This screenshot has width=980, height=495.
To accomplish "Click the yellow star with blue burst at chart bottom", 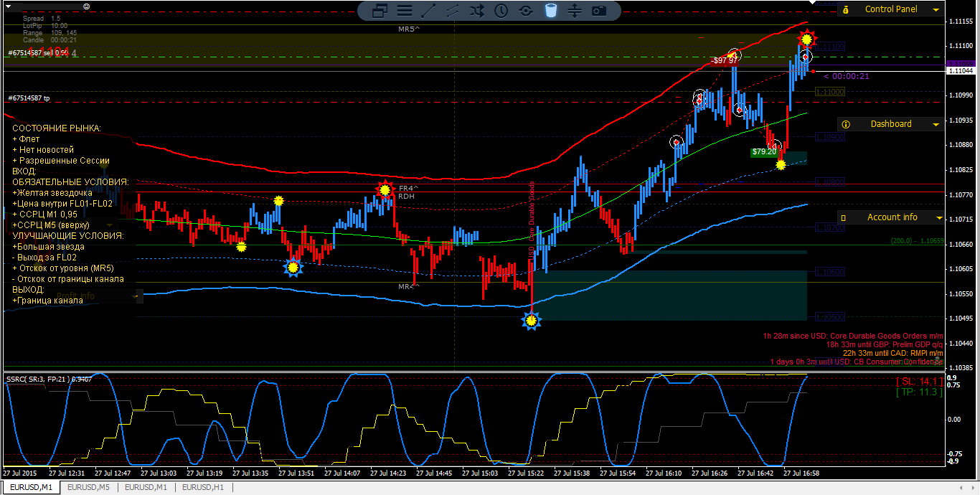I will (x=531, y=321).
